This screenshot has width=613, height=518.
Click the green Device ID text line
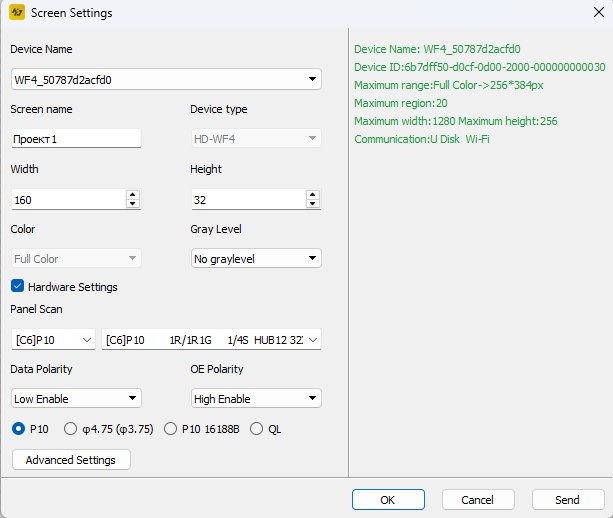tap(480, 67)
